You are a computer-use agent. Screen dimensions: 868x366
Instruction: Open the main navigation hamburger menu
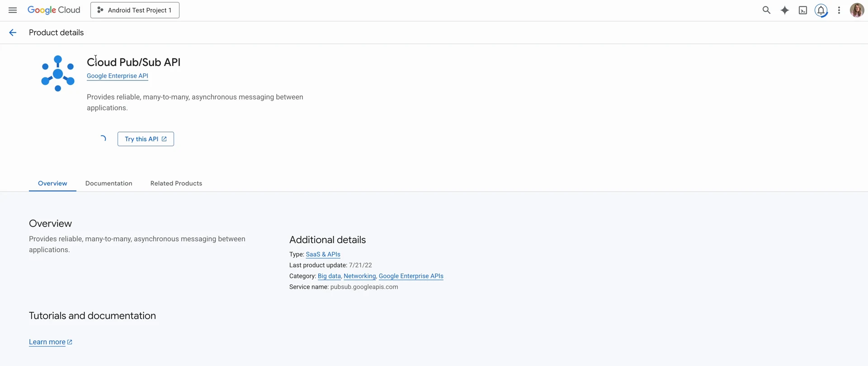[x=13, y=10]
